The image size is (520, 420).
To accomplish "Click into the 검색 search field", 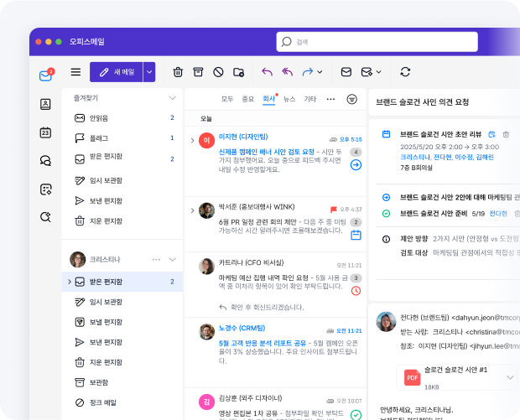I will click(377, 42).
